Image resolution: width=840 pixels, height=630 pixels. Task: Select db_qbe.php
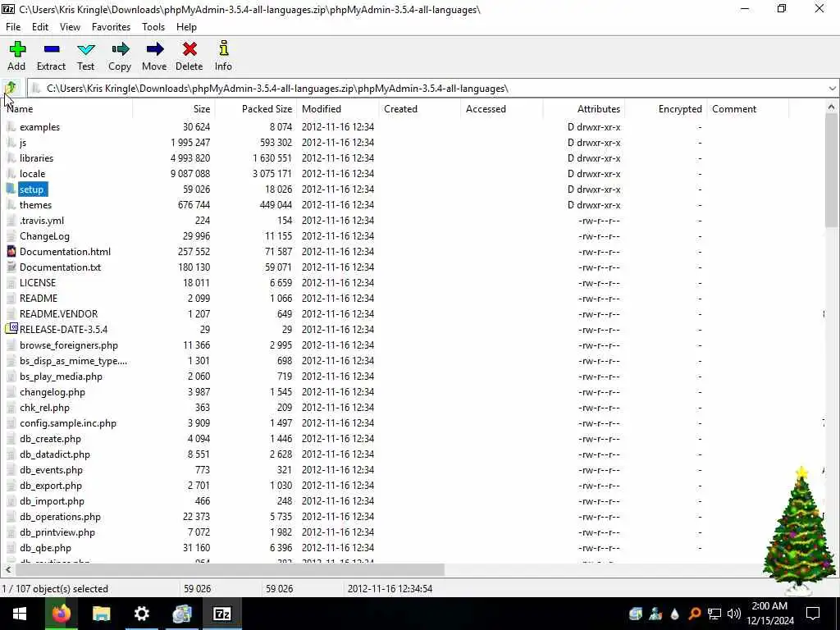pos(46,547)
